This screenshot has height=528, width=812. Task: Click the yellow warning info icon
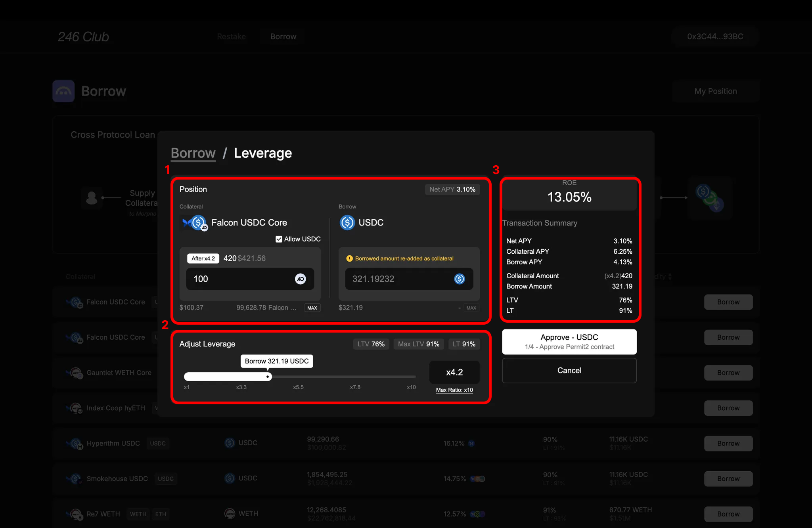click(349, 258)
